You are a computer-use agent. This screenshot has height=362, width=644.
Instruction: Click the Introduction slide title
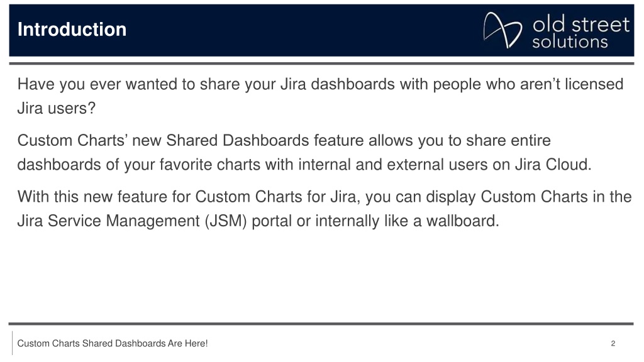(72, 30)
